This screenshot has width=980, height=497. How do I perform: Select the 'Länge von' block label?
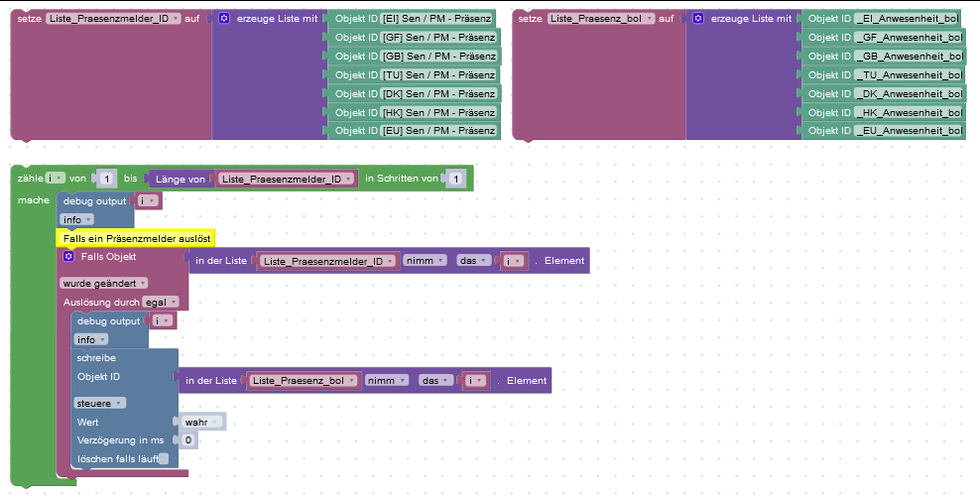180,179
